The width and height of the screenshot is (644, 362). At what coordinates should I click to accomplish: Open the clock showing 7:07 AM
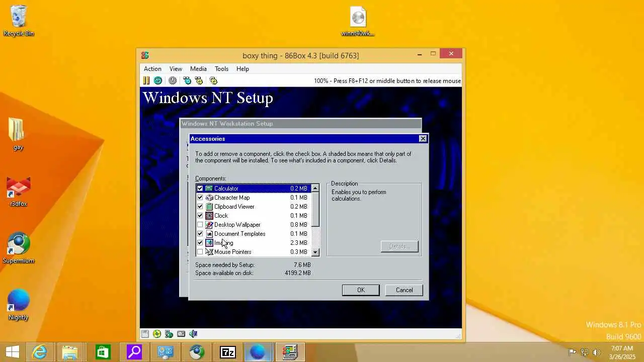tap(622, 352)
